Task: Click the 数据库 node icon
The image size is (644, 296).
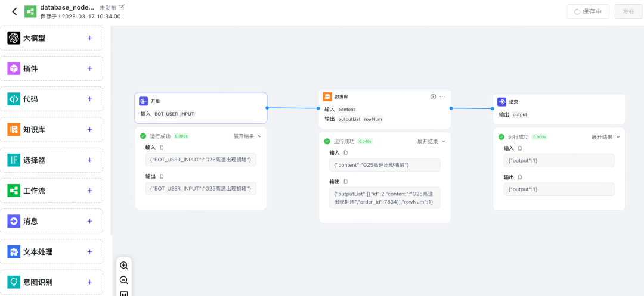Action: coord(327,96)
